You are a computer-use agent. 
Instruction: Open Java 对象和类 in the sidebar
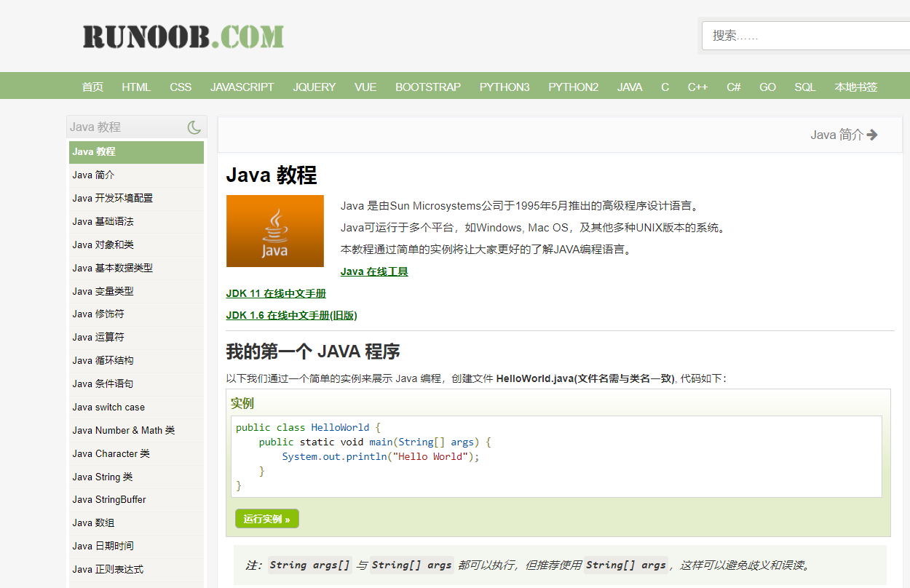pyautogui.click(x=136, y=245)
